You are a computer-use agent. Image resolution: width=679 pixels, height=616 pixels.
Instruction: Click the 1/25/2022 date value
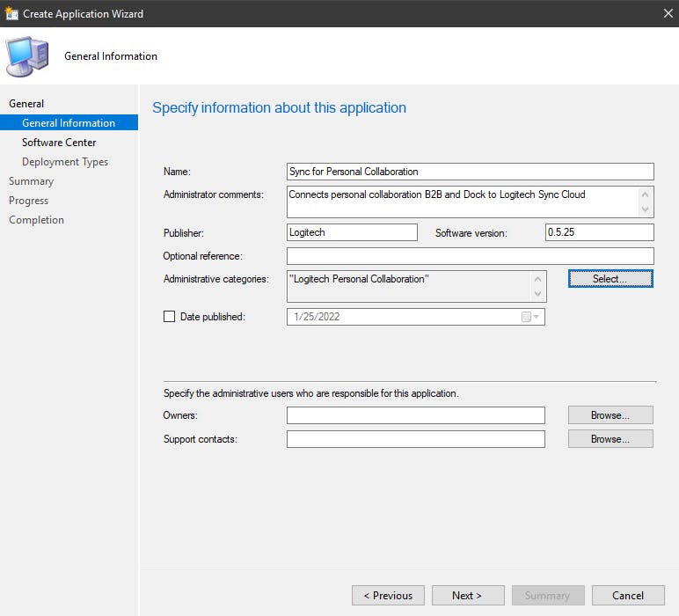(317, 317)
